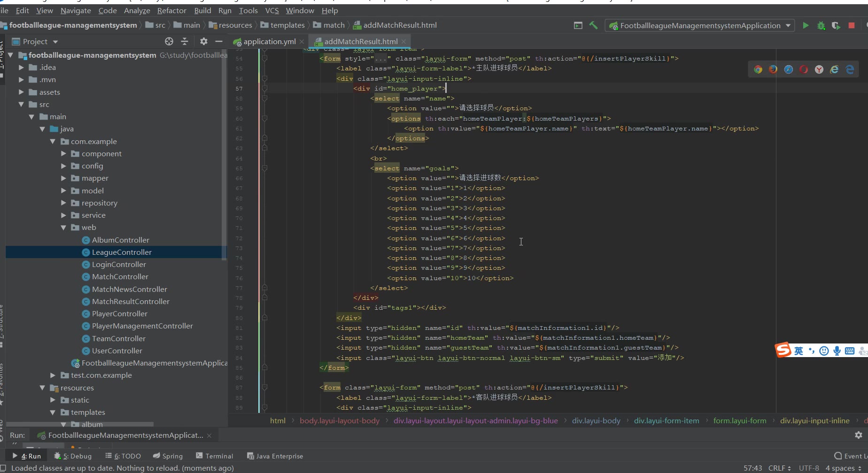Stop the running application with red square

[851, 25]
